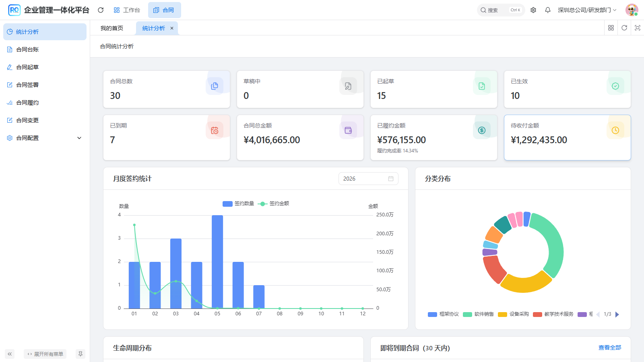Toggle 签约数量 series in chart legend
The image size is (644, 362).
[238, 204]
